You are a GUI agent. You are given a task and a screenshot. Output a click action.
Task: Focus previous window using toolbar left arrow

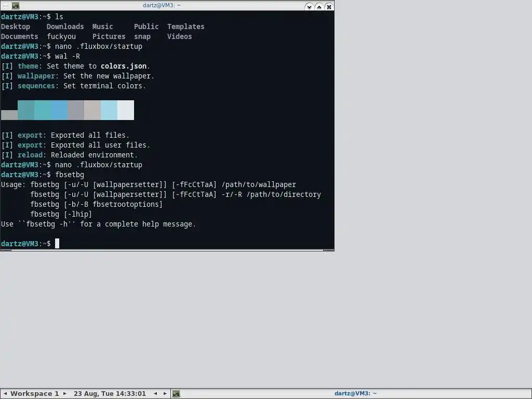point(155,394)
